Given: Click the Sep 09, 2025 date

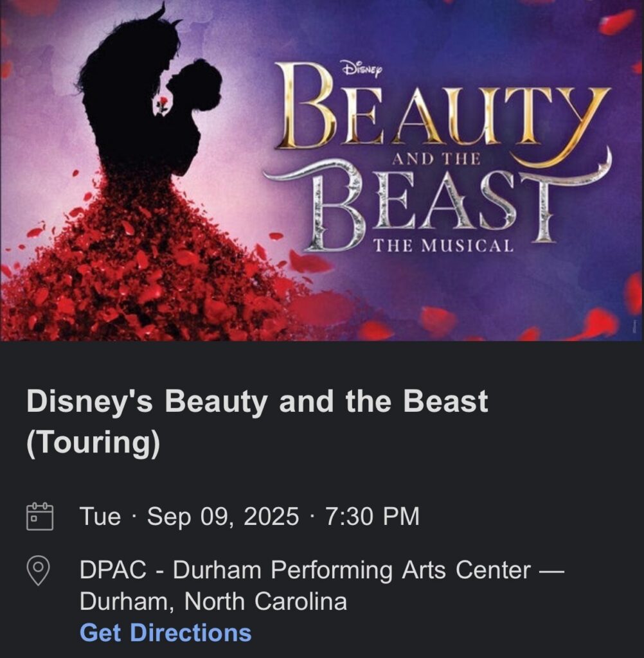Looking at the screenshot, I should 223,516.
